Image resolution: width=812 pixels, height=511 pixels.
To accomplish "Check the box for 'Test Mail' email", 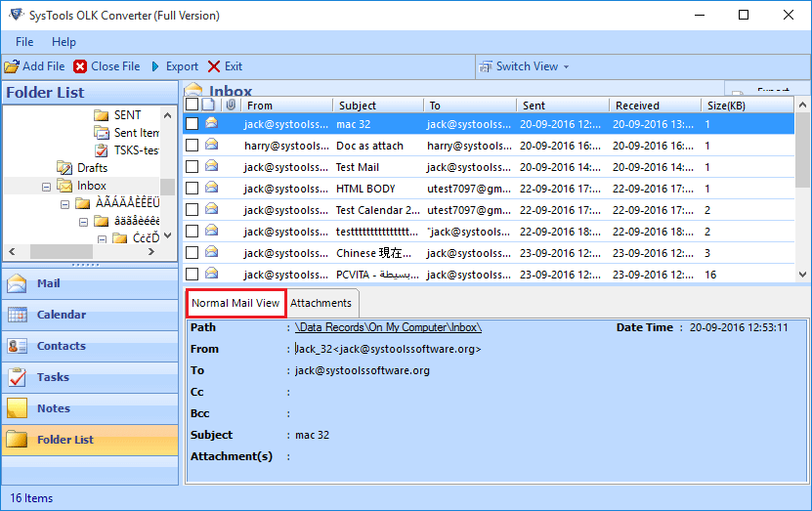I will pos(192,167).
